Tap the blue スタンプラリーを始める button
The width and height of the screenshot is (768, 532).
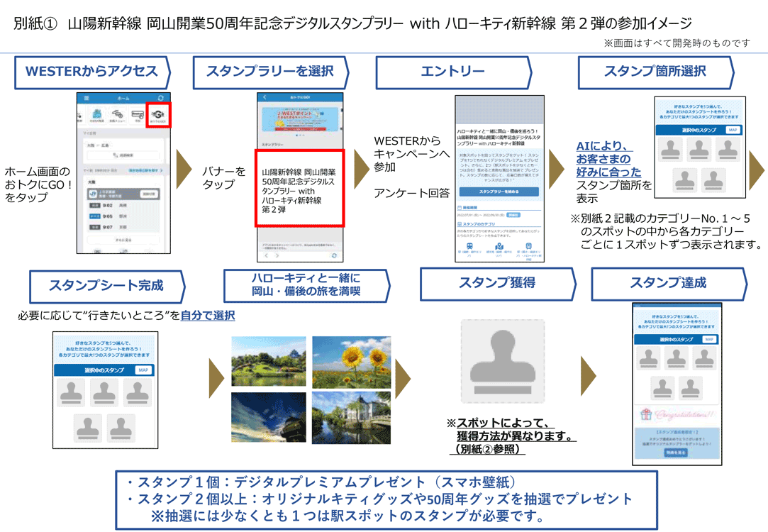click(499, 192)
